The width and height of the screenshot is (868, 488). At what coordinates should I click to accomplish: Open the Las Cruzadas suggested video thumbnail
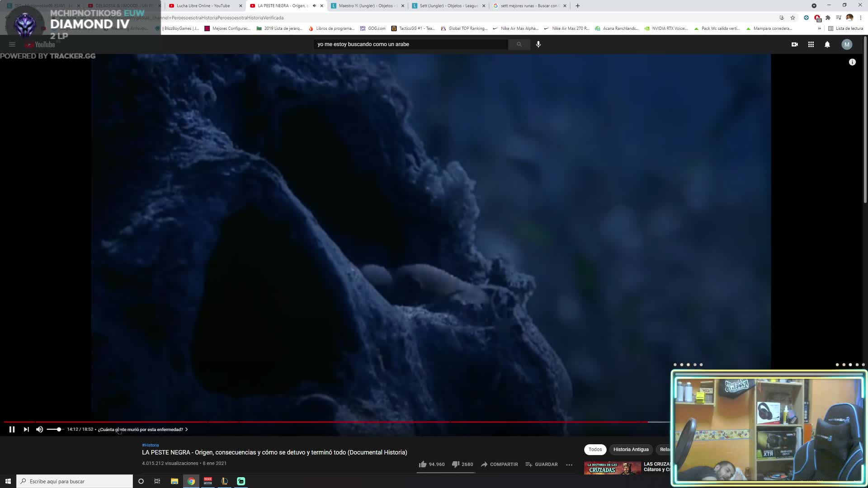[612, 468]
